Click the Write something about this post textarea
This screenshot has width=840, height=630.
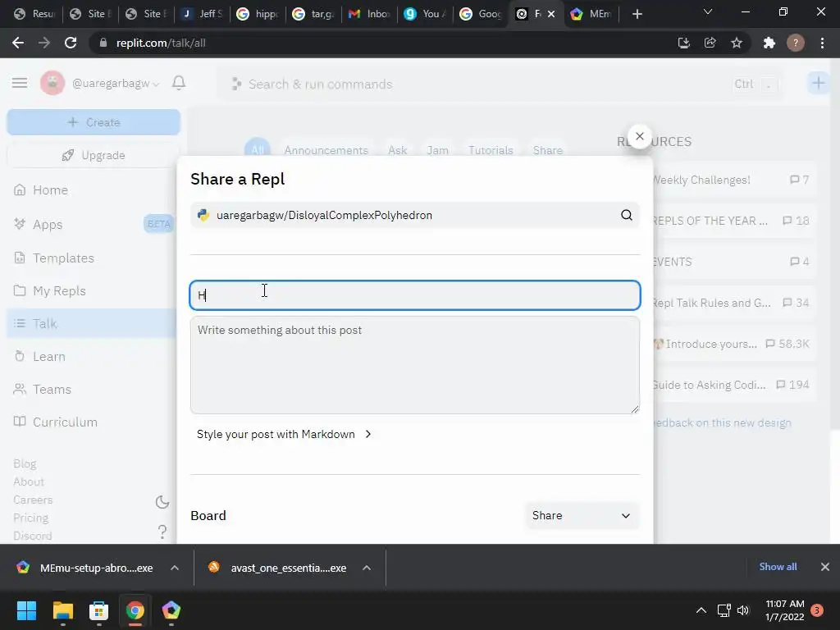click(414, 365)
